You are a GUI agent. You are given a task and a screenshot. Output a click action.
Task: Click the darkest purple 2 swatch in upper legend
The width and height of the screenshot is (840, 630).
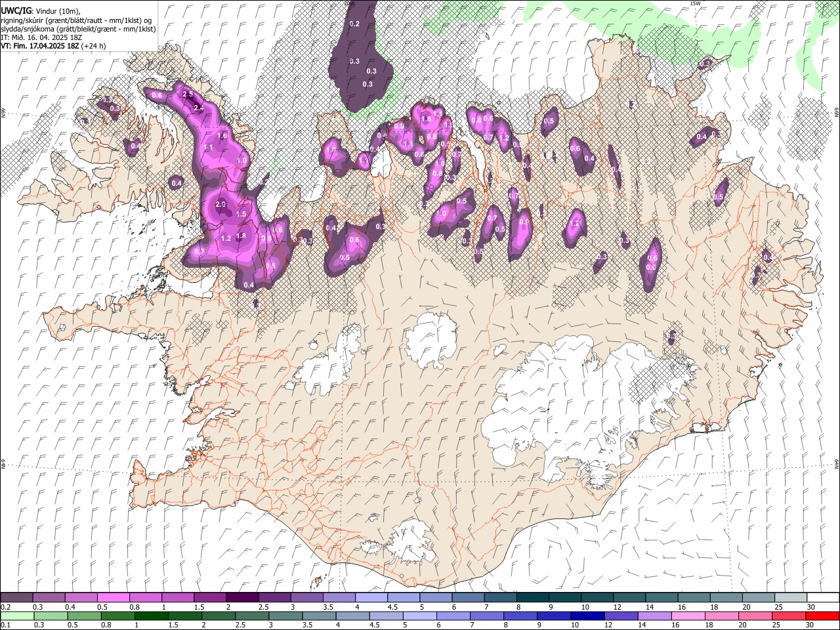[241, 598]
